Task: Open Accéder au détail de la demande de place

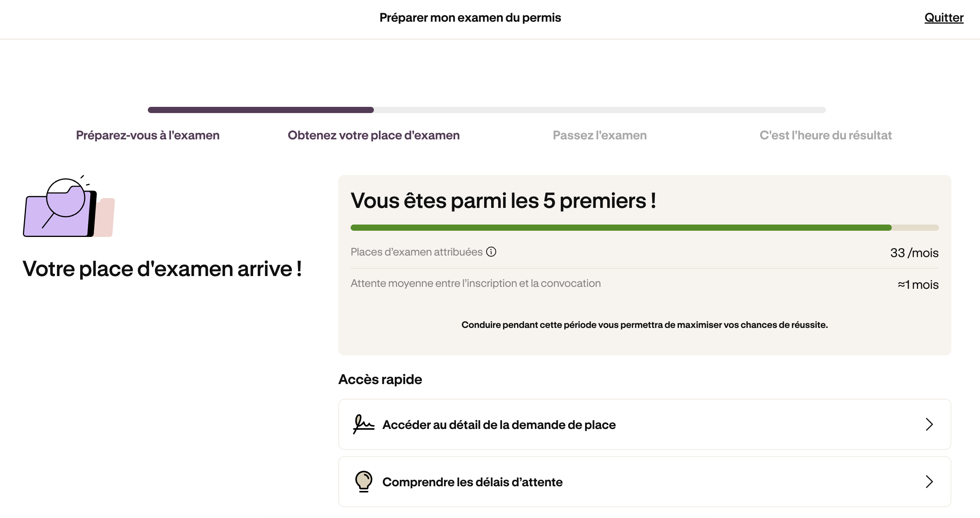Action: pyautogui.click(x=644, y=424)
